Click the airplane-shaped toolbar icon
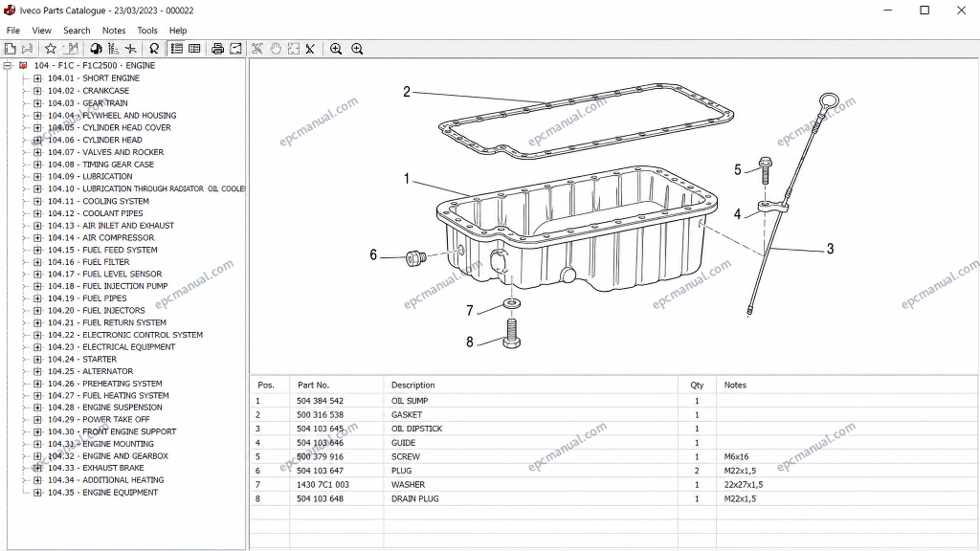The image size is (980, 551). pyautogui.click(x=130, y=49)
